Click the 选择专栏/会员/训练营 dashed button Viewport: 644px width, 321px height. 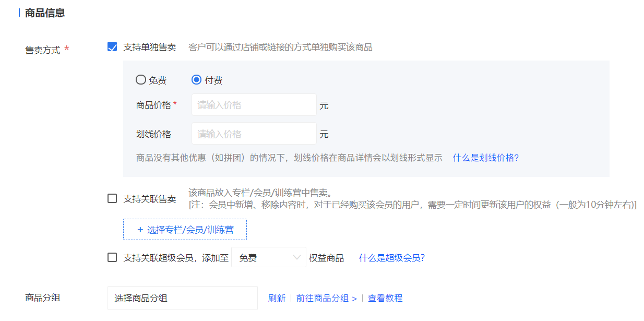coord(185,229)
